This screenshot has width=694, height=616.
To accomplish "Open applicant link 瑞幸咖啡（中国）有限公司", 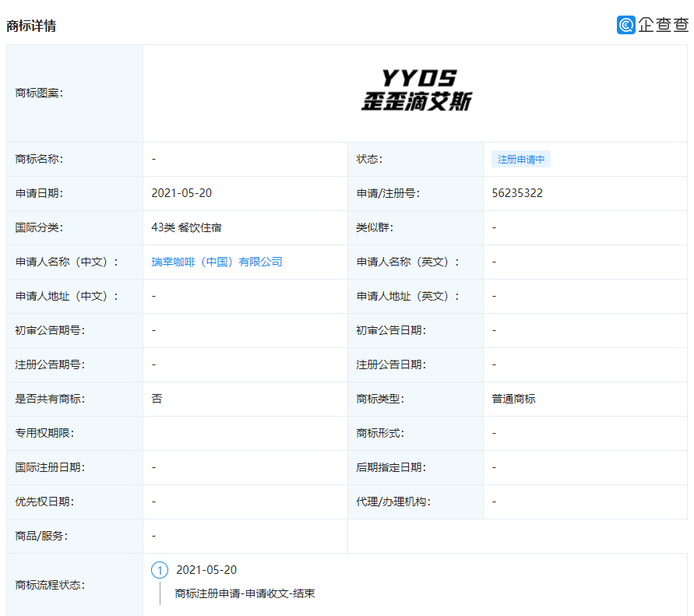I will [x=217, y=262].
